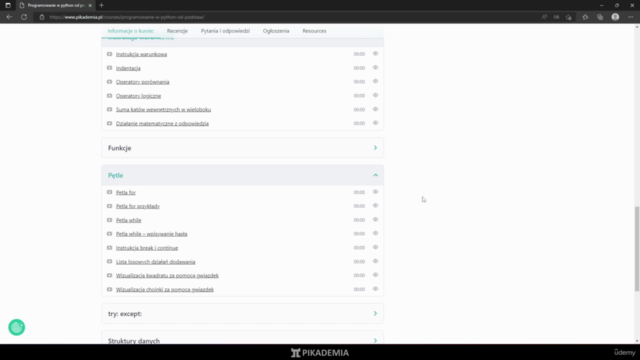Image resolution: width=640 pixels, height=360 pixels.
Task: Switch to the Recenzje tab
Action: pyautogui.click(x=177, y=31)
